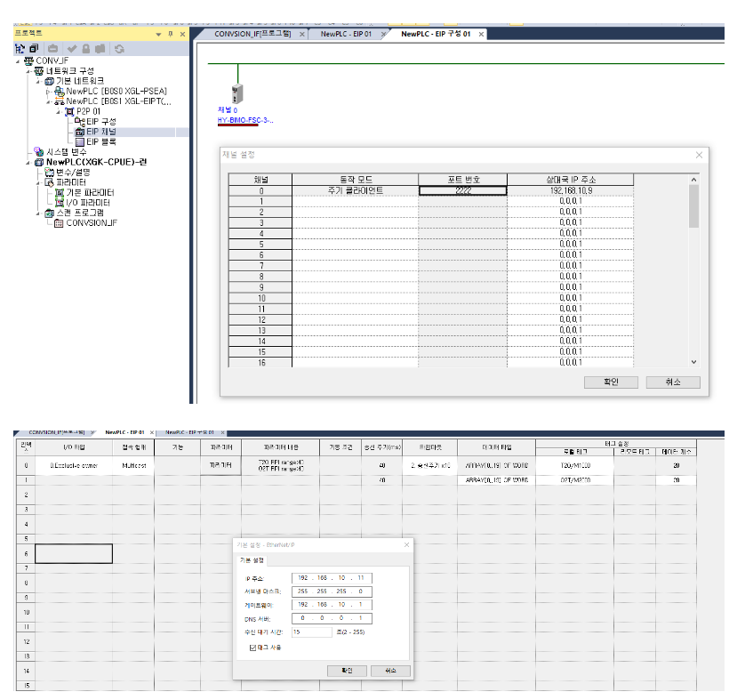729x700 pixels.
Task: Expand the NewPLC [B0S0 XGL-PSEA] node
Action: pyautogui.click(x=48, y=92)
